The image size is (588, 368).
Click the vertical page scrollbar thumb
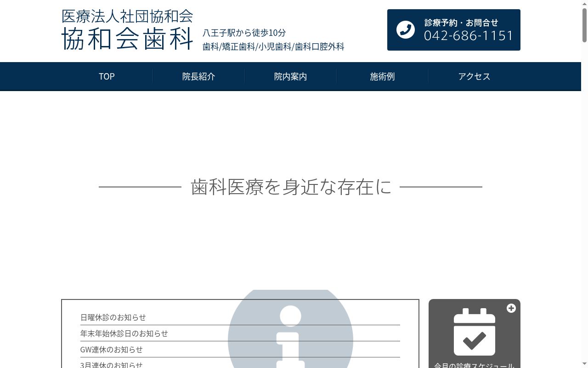coord(584,25)
